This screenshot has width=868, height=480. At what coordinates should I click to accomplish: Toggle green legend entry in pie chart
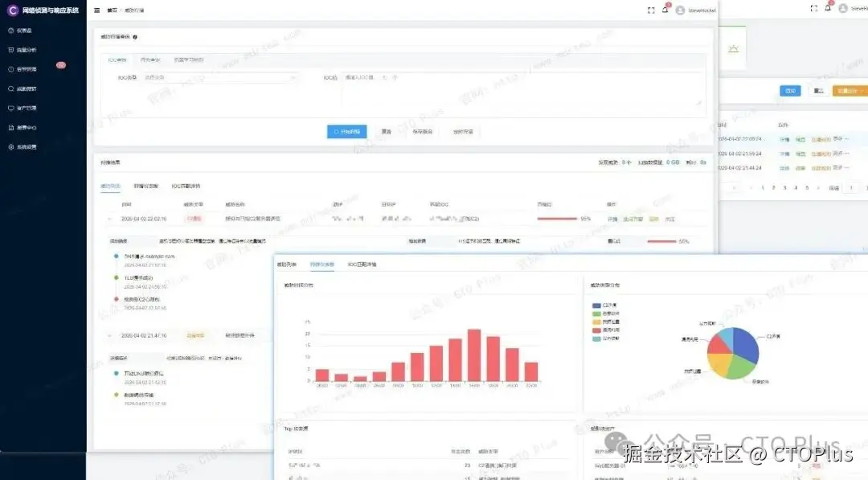pyautogui.click(x=606, y=314)
